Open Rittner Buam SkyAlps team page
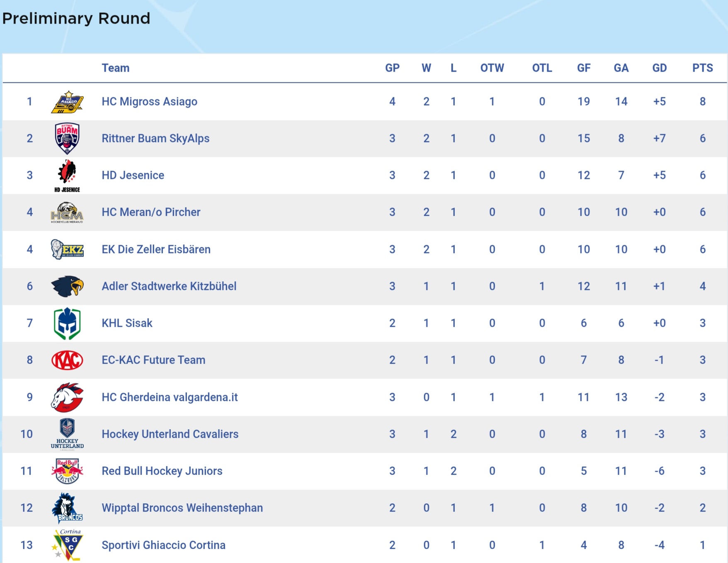The height and width of the screenshot is (563, 728). coord(155,138)
